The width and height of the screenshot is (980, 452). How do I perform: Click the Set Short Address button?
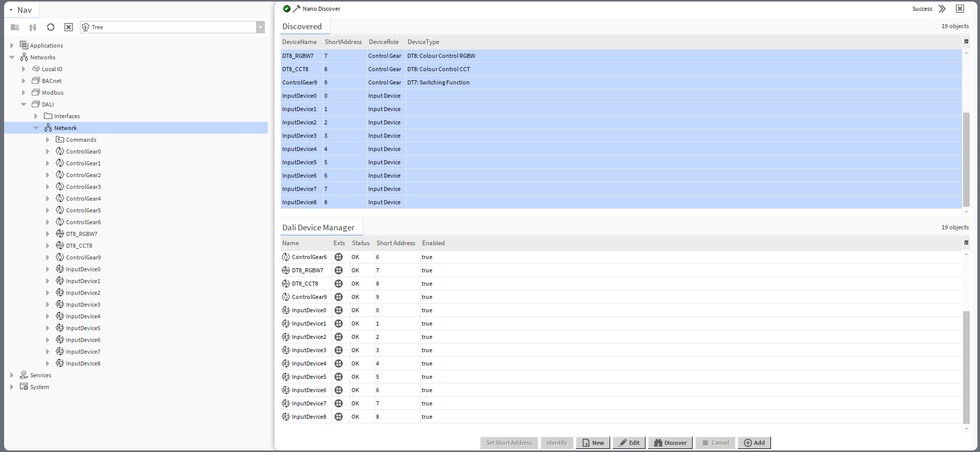point(509,443)
